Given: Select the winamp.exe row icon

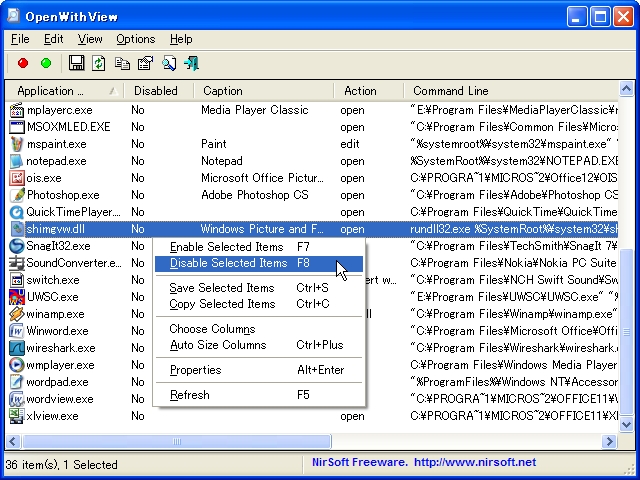Looking at the screenshot, I should click(17, 314).
